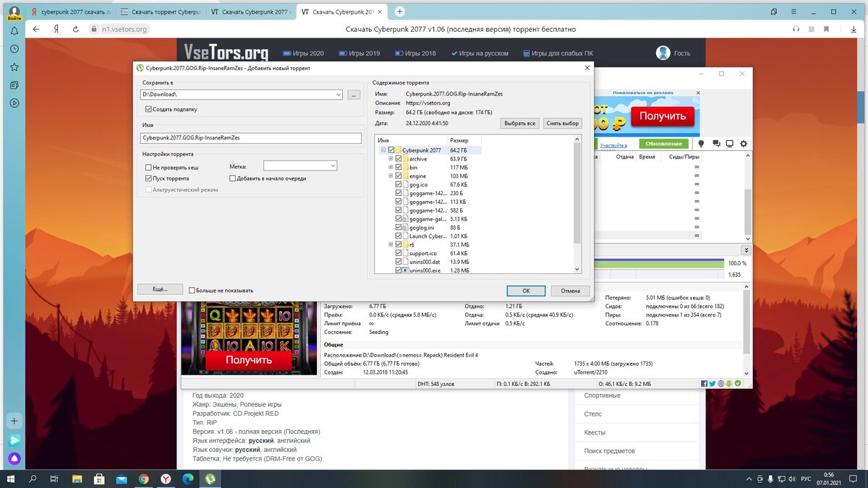Click Снять выбор button
Image resolution: width=868 pixels, height=488 pixels.
(563, 124)
